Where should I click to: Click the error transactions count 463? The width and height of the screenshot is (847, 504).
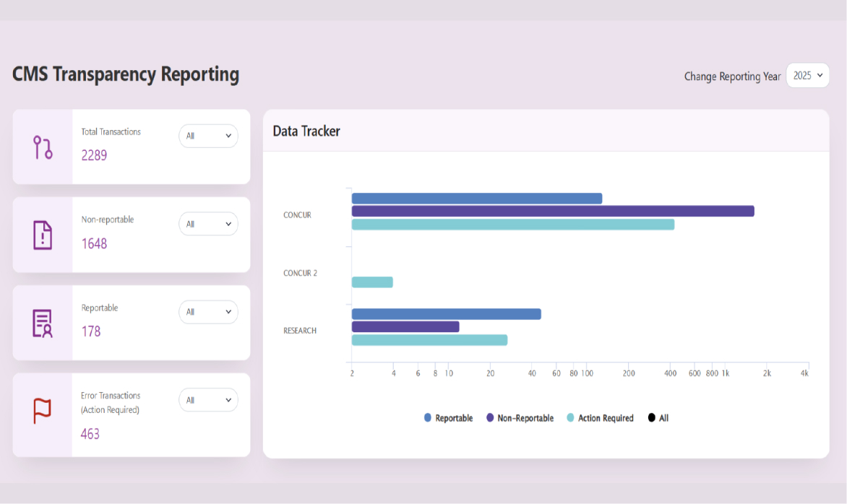tap(90, 434)
